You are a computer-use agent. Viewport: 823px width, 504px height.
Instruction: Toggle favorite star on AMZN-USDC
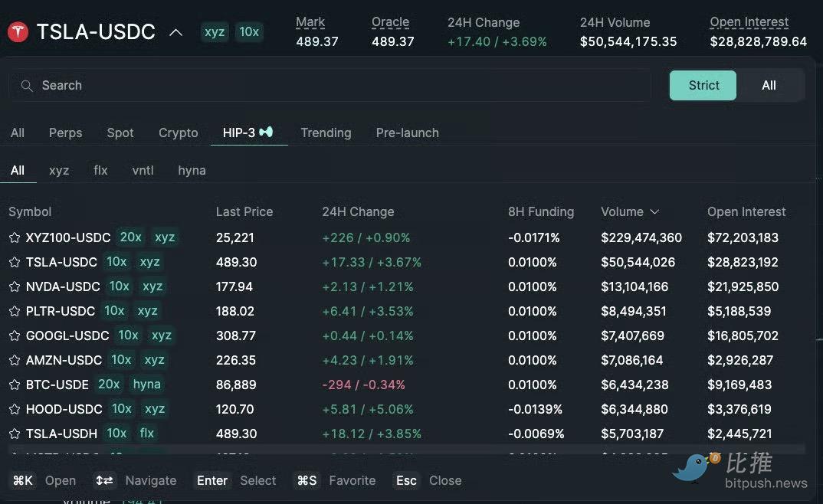[14, 361]
